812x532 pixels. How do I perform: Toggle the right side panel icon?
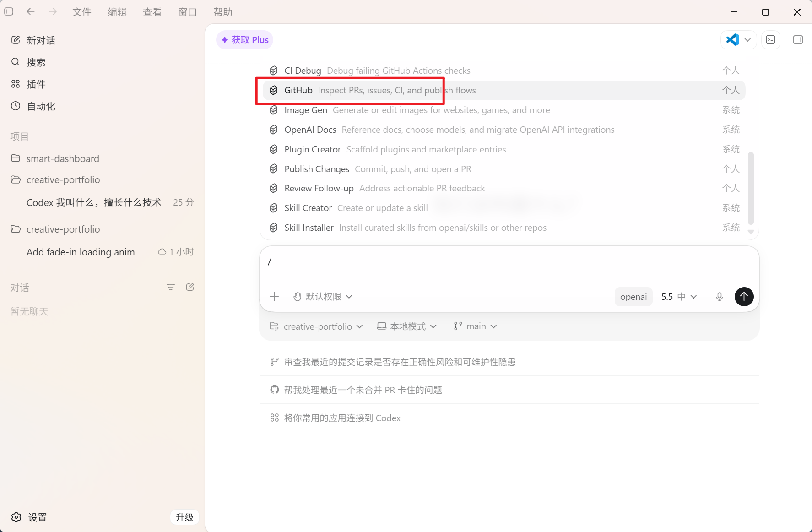(798, 40)
